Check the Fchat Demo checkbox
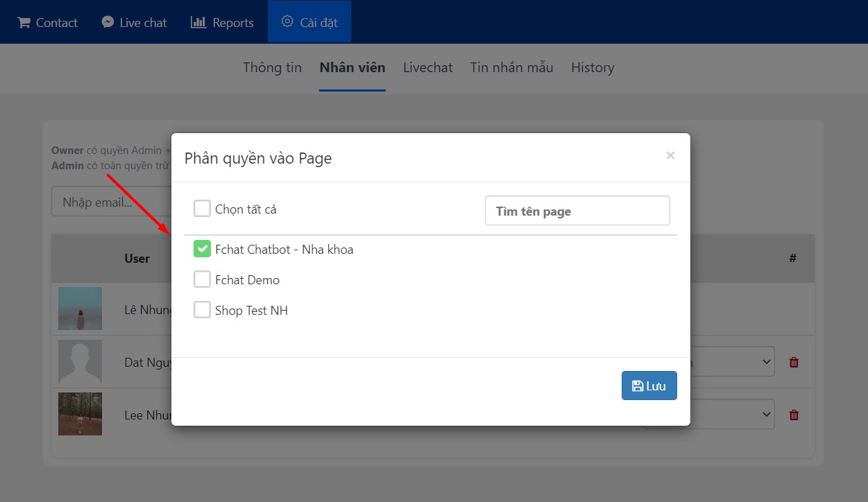Image resolution: width=868 pixels, height=502 pixels. pyautogui.click(x=202, y=279)
